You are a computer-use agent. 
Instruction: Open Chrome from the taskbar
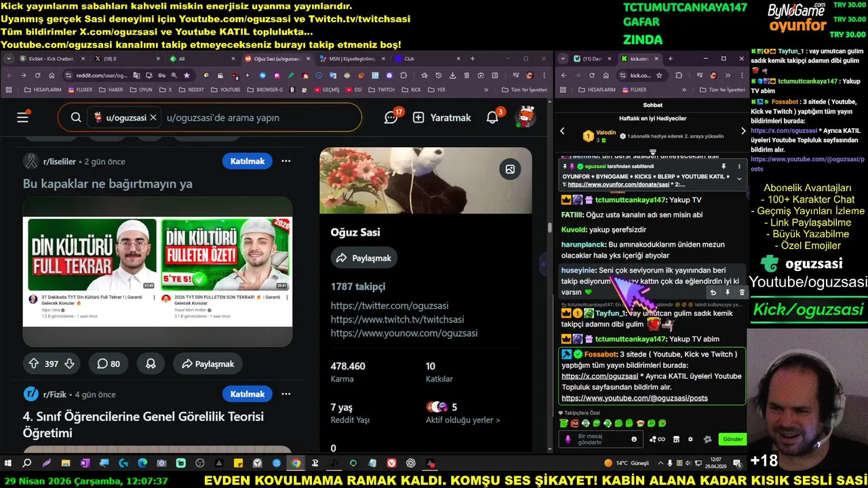(296, 464)
